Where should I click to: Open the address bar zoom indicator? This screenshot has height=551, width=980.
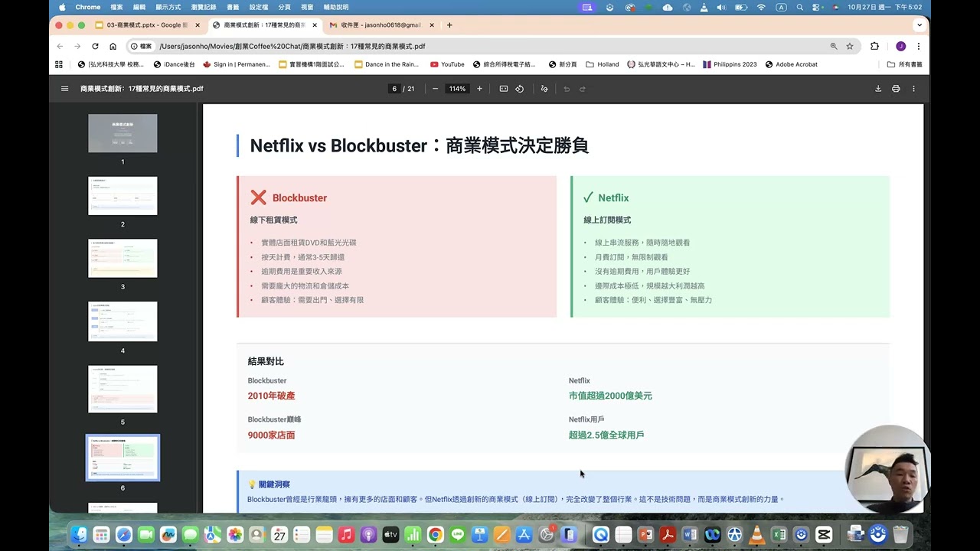pyautogui.click(x=834, y=46)
